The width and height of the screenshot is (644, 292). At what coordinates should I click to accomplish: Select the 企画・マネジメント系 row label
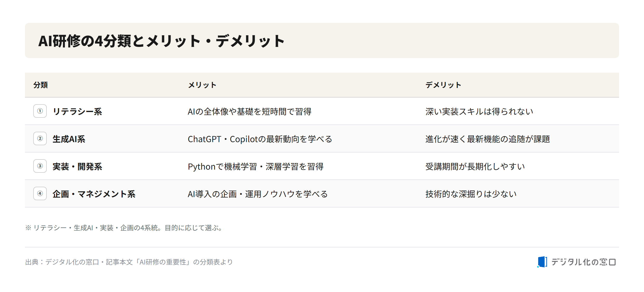94,194
